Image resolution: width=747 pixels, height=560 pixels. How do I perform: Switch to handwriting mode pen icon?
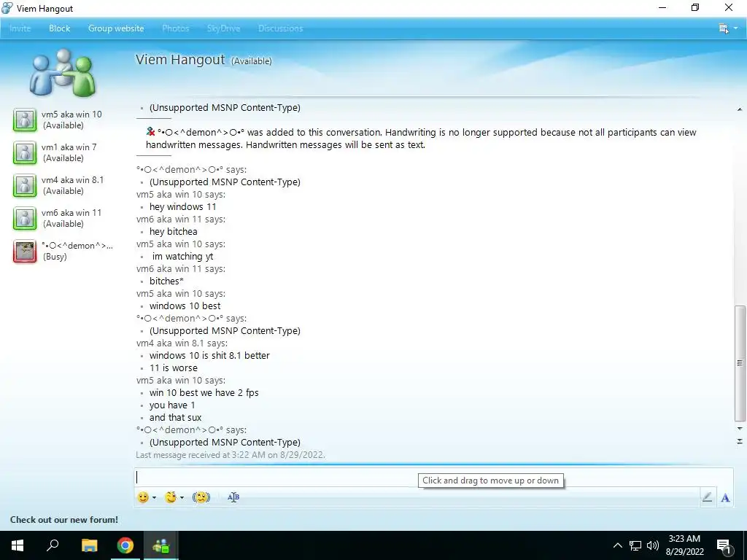[707, 497]
